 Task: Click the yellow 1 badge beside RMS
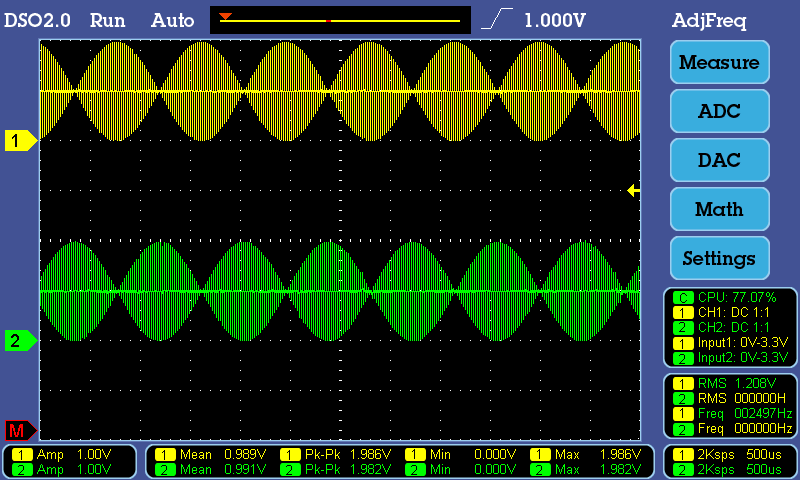[x=683, y=384]
